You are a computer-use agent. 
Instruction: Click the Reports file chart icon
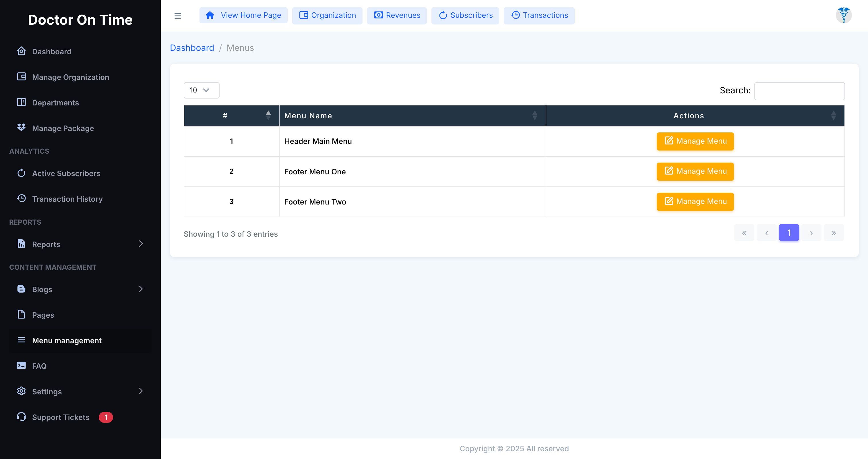click(21, 244)
